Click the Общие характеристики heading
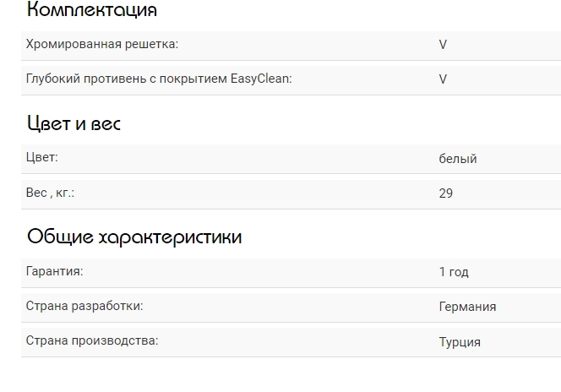This screenshot has width=561, height=392. (134, 237)
